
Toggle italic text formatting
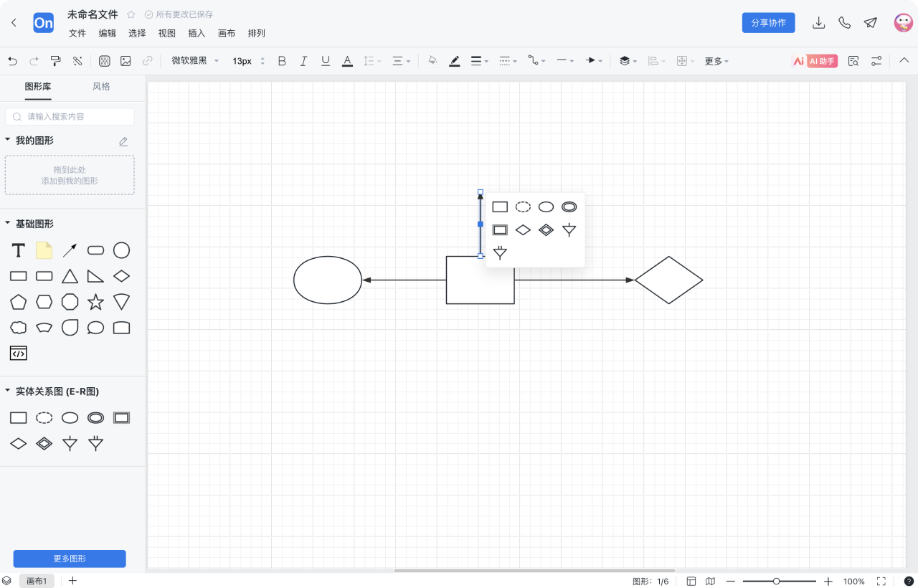coord(303,61)
